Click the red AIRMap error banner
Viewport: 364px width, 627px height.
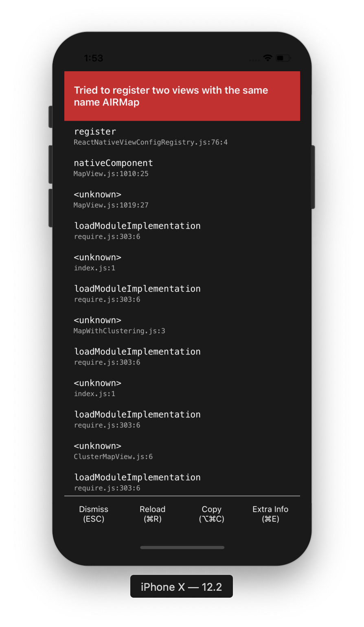[182, 96]
